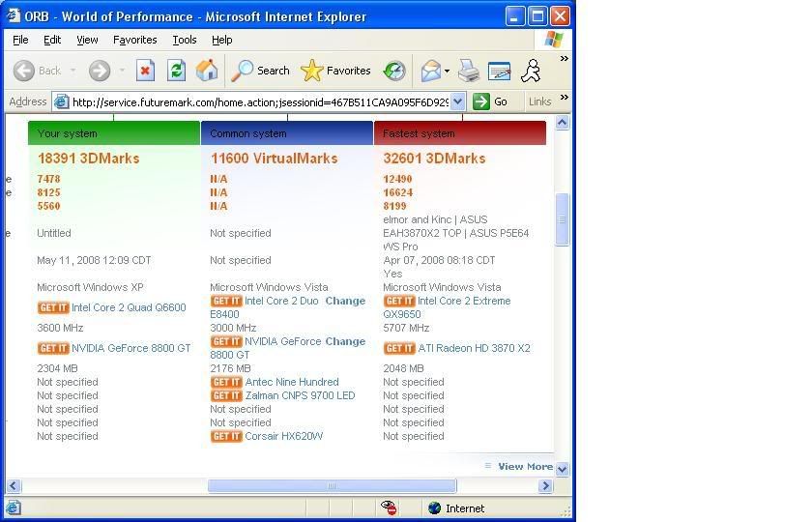812x522 pixels.
Task: Open Favorites star toolbar button
Action: tap(335, 71)
